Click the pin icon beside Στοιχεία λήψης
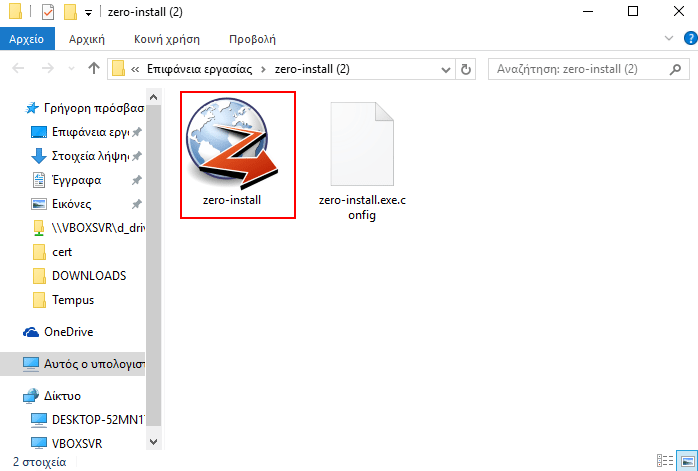The height and width of the screenshot is (471, 698). pos(137,156)
